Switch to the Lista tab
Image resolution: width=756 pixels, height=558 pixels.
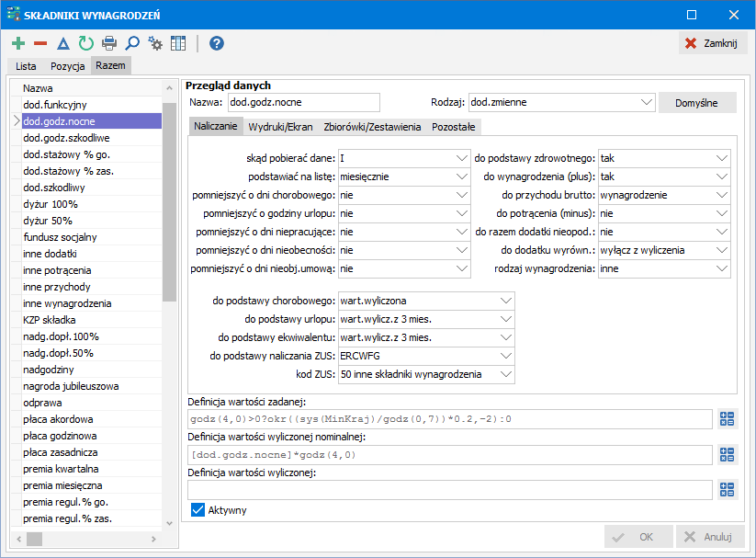(26, 66)
